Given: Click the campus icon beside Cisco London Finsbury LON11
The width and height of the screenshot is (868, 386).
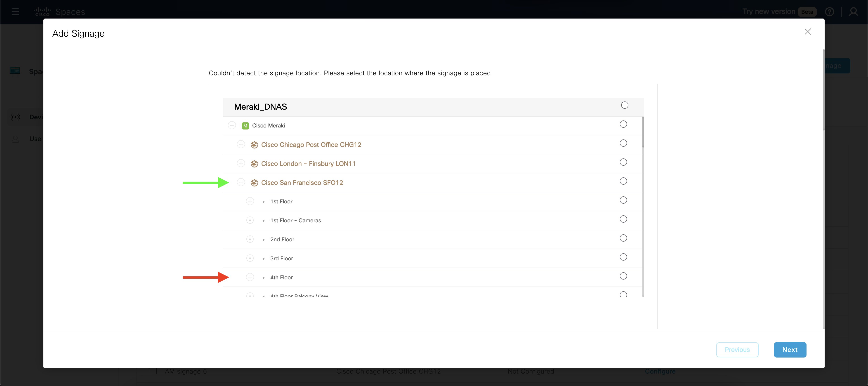Looking at the screenshot, I should point(254,163).
